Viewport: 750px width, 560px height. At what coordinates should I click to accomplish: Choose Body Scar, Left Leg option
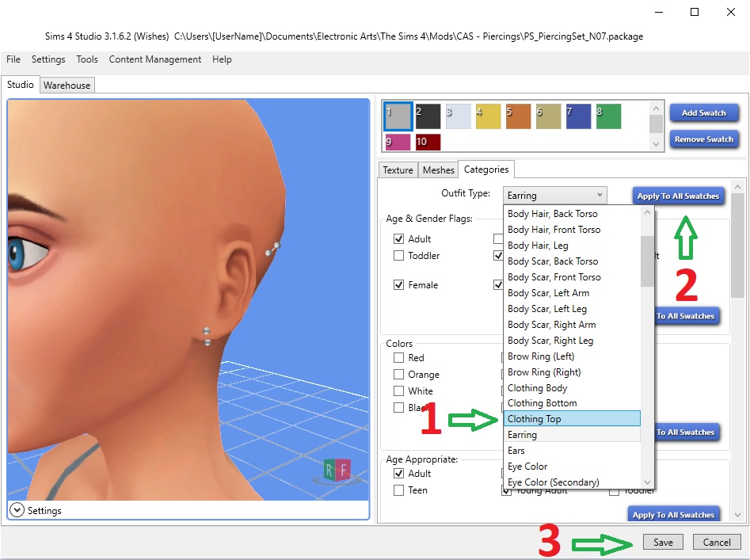572,309
